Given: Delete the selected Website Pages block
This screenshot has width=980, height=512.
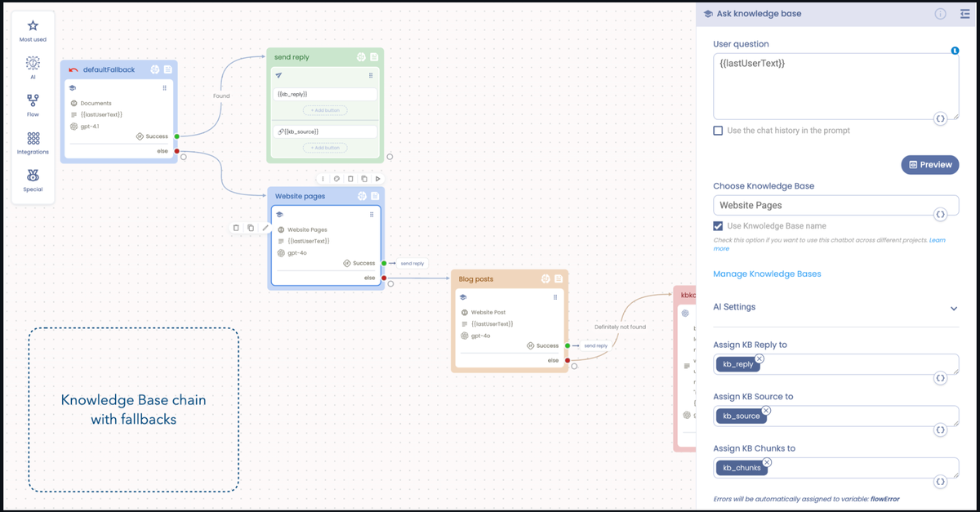Looking at the screenshot, I should point(237,228).
